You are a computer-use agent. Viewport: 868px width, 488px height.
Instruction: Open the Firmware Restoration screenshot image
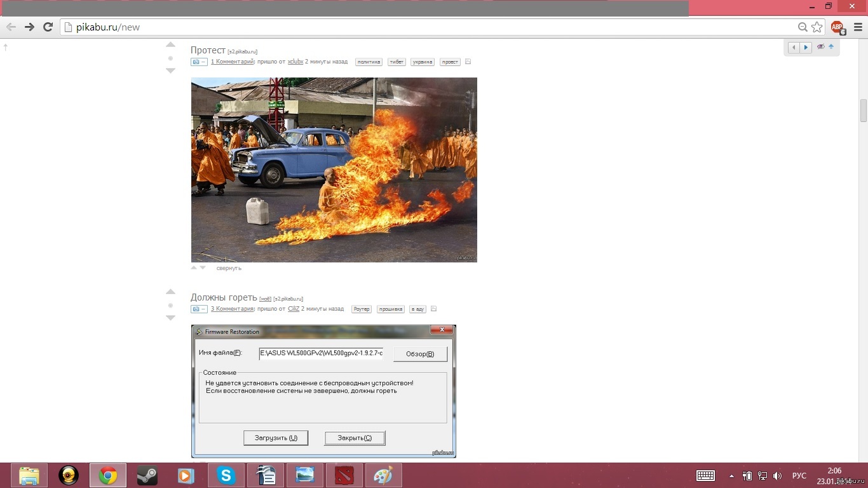[x=323, y=391]
